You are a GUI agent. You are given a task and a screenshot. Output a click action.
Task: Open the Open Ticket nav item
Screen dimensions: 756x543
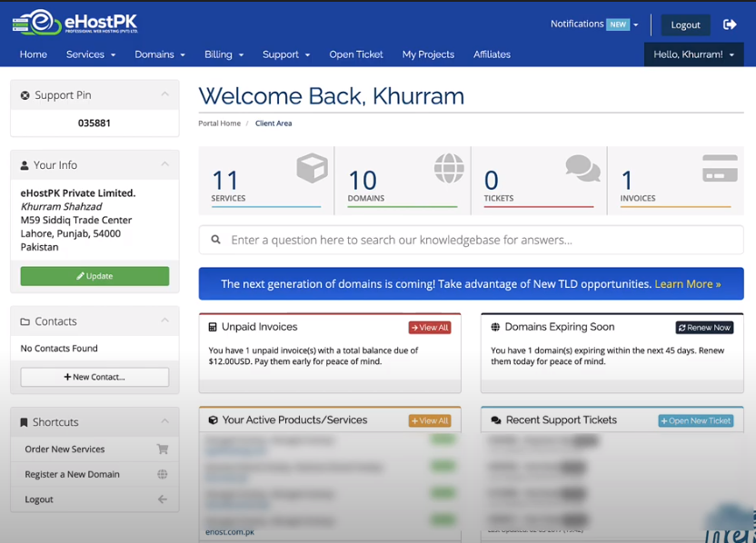click(x=356, y=54)
